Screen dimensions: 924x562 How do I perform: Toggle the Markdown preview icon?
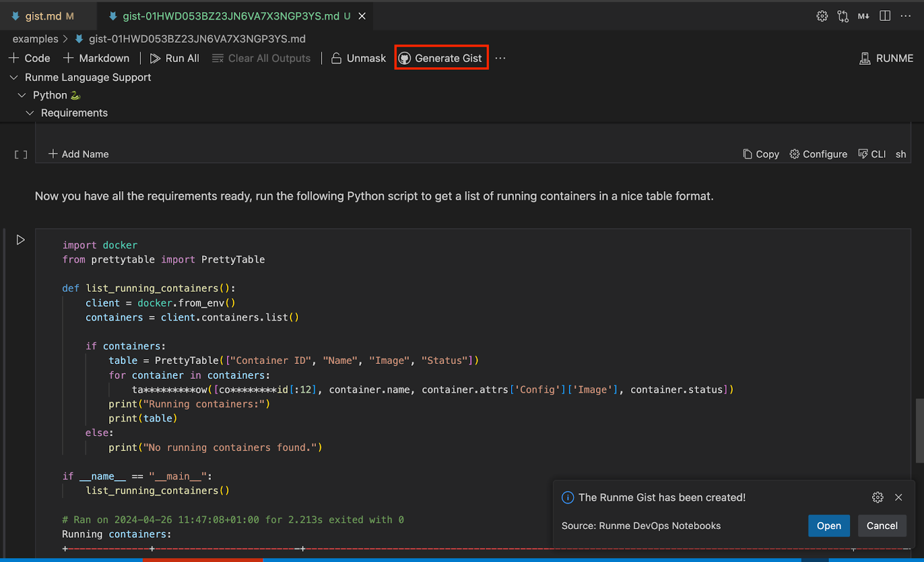pyautogui.click(x=863, y=16)
